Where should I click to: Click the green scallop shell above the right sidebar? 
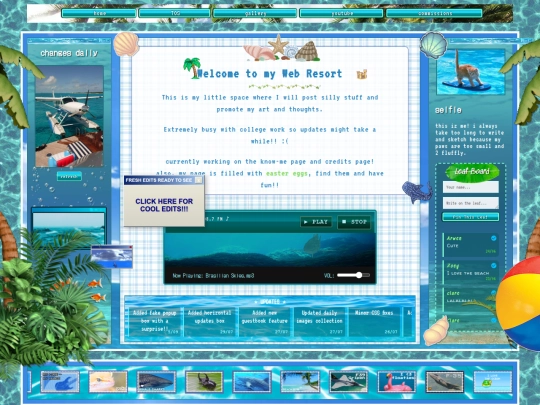[x=434, y=45]
